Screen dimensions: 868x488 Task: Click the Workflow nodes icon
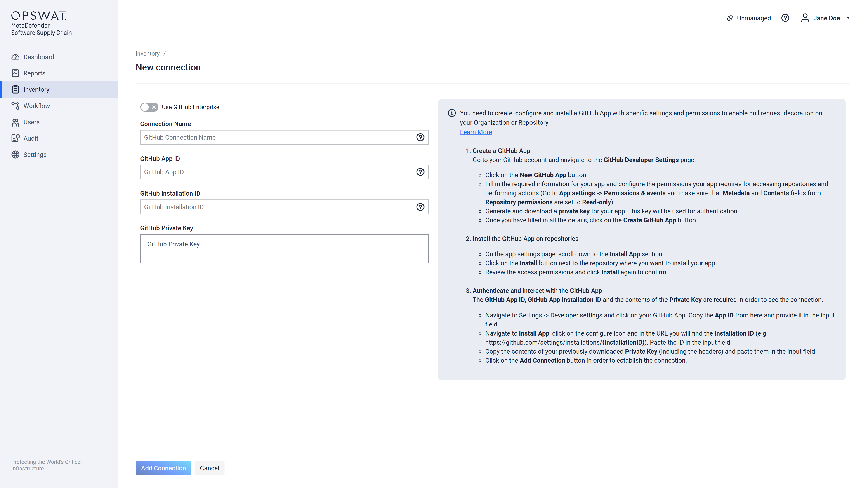15,106
